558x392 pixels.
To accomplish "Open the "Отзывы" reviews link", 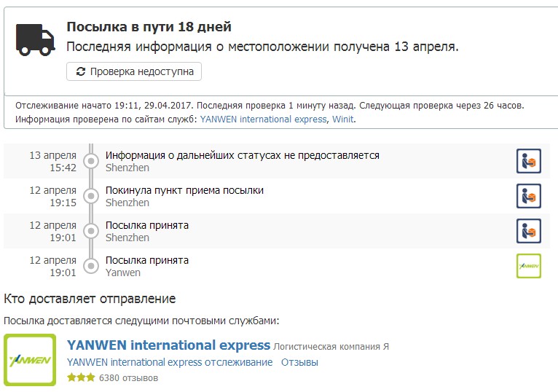I will point(299,362).
